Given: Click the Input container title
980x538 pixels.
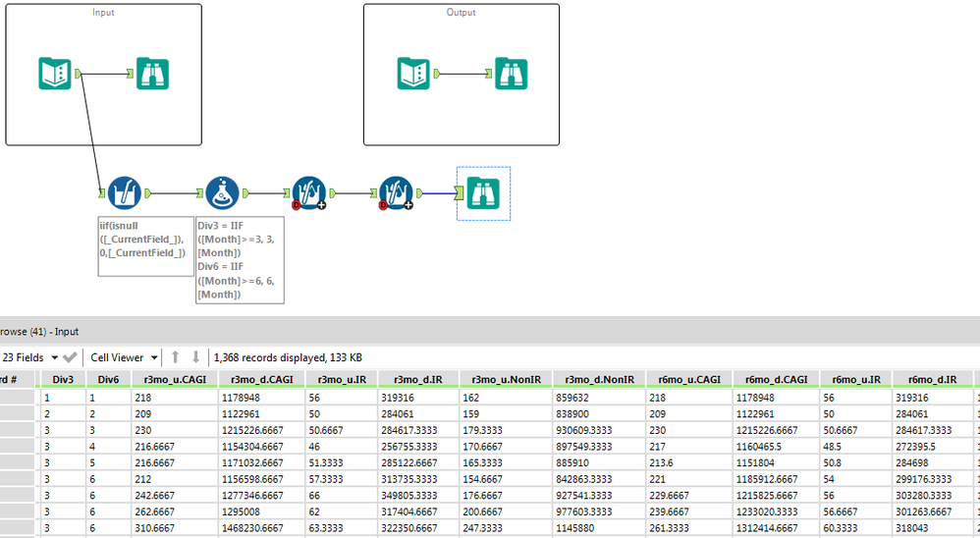Looking at the screenshot, I should [103, 13].
